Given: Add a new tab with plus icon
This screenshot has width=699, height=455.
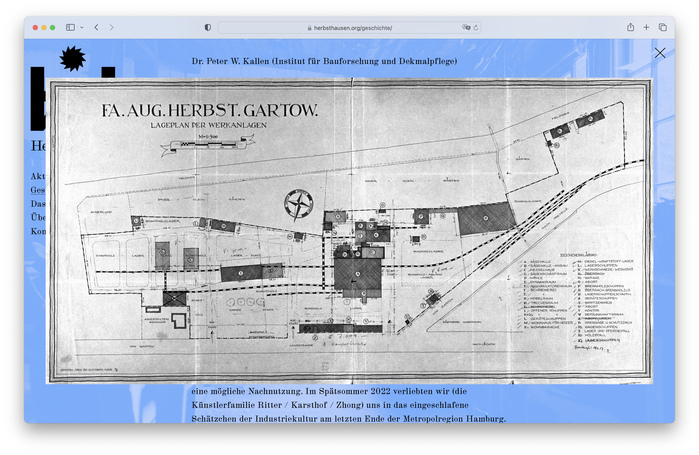Looking at the screenshot, I should (646, 28).
